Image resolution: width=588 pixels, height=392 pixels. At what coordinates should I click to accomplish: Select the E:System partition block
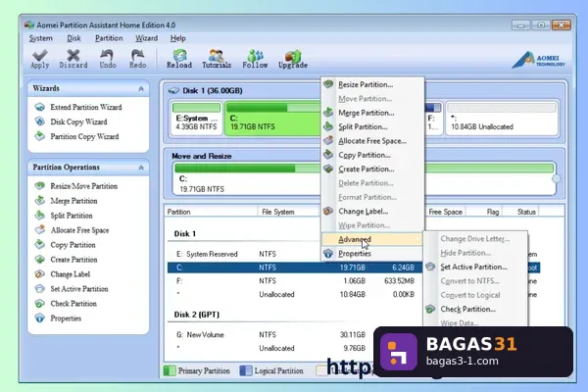(x=196, y=118)
